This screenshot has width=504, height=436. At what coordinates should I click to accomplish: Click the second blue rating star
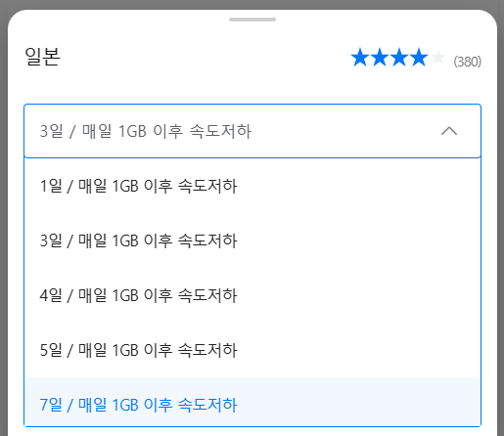380,58
